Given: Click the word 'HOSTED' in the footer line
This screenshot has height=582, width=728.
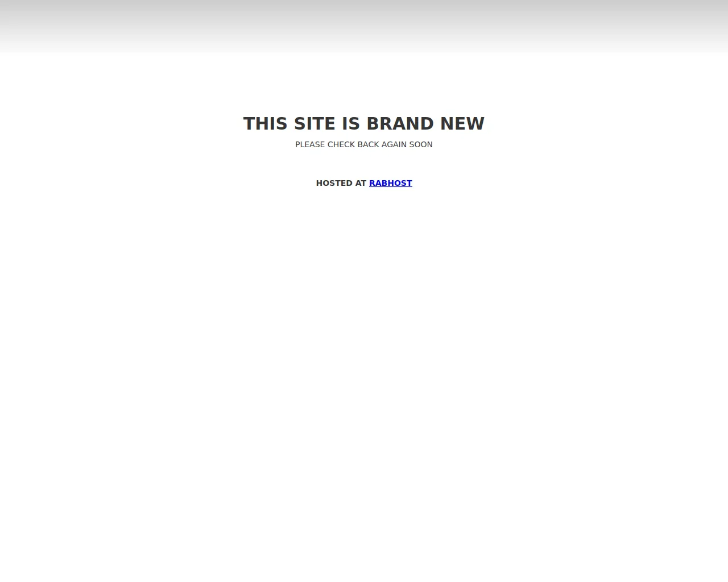Looking at the screenshot, I should coord(334,183).
